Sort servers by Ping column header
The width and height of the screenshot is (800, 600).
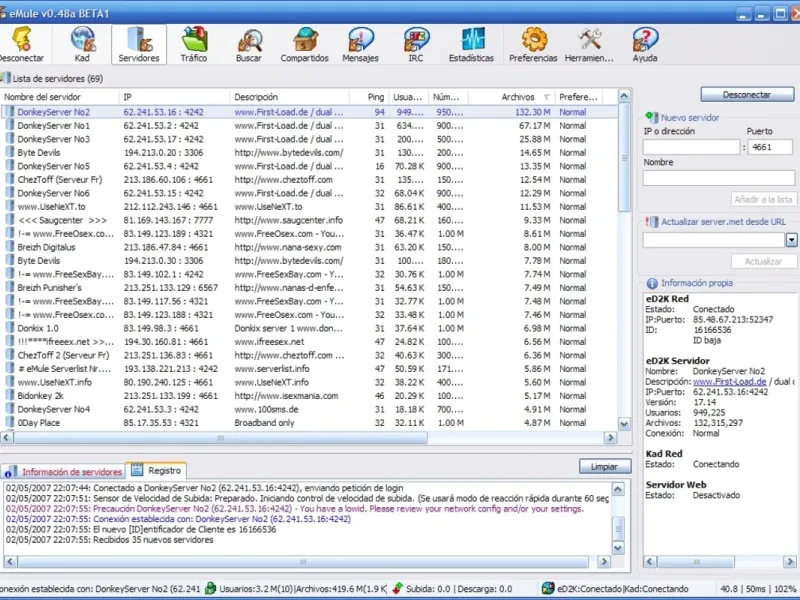(375, 97)
